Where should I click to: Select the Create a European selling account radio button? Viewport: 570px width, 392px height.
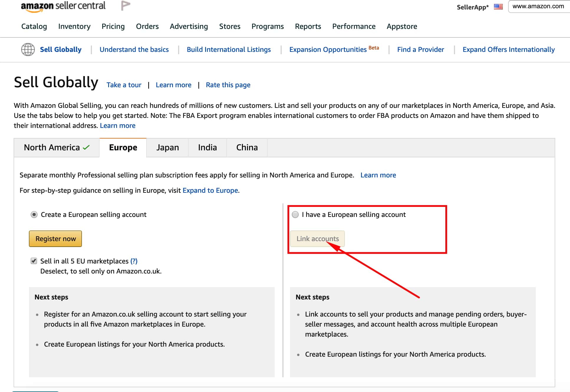coord(34,214)
